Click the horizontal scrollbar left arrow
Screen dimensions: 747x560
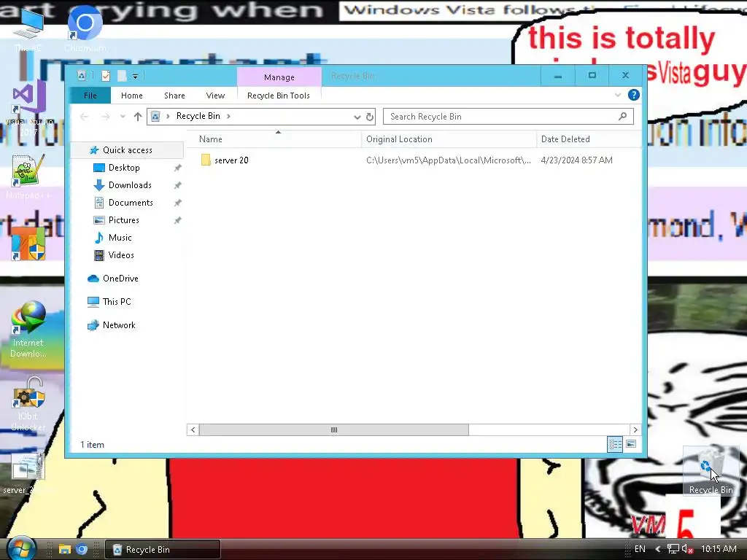193,430
